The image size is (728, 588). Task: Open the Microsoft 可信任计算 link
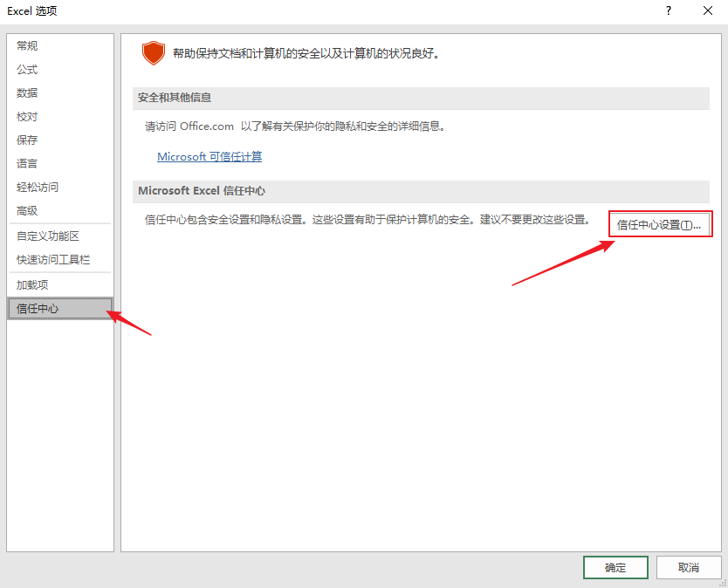point(209,157)
